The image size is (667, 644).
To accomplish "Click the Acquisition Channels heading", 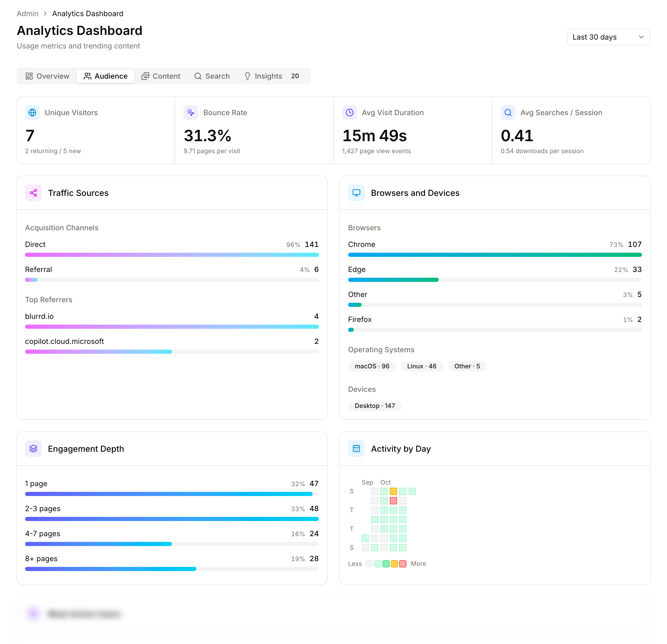I will coord(61,228).
